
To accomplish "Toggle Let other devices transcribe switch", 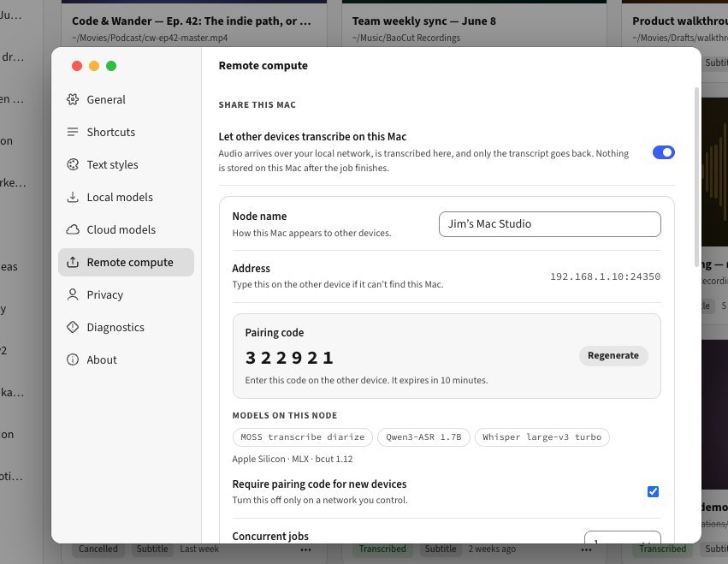I will 664,152.
